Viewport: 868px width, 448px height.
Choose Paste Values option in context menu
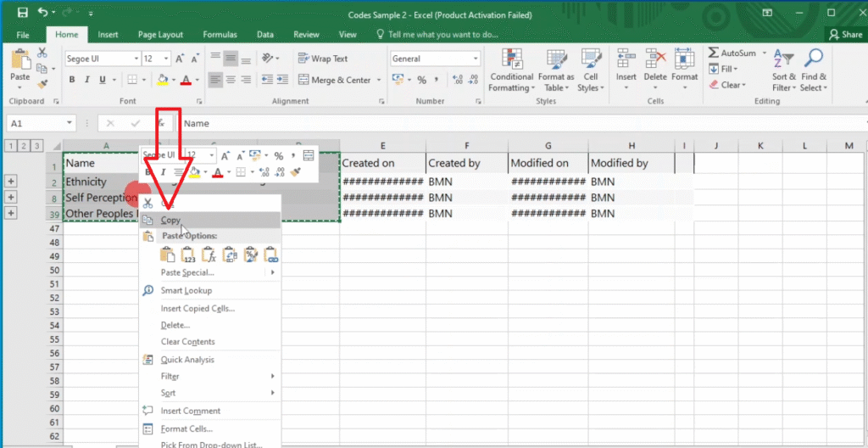(188, 255)
